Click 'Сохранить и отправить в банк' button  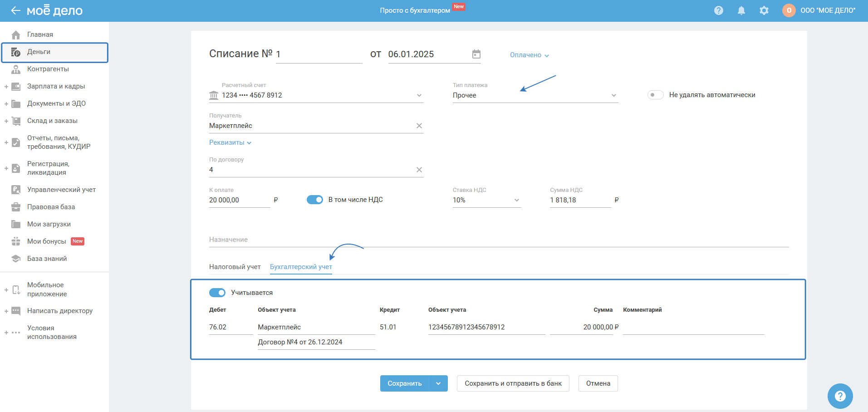click(513, 383)
